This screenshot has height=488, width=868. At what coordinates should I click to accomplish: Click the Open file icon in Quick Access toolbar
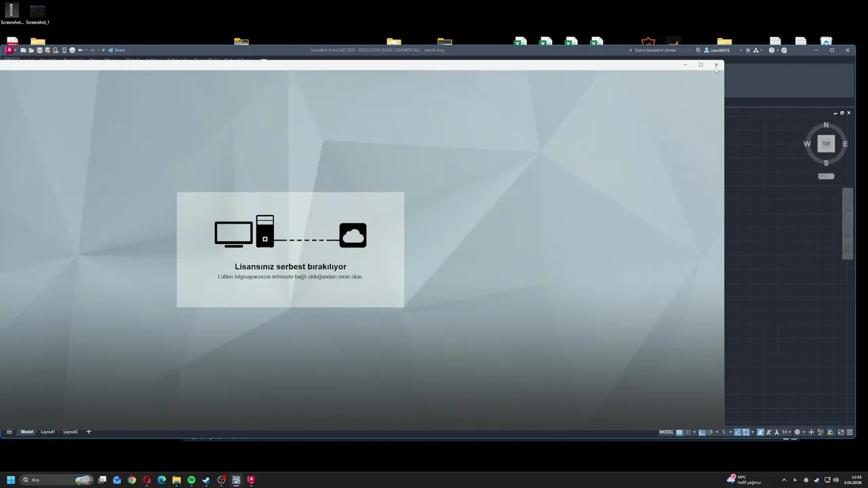point(31,49)
